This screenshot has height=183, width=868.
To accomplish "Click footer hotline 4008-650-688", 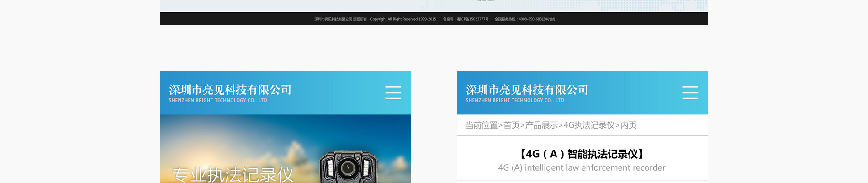I will (x=530, y=19).
